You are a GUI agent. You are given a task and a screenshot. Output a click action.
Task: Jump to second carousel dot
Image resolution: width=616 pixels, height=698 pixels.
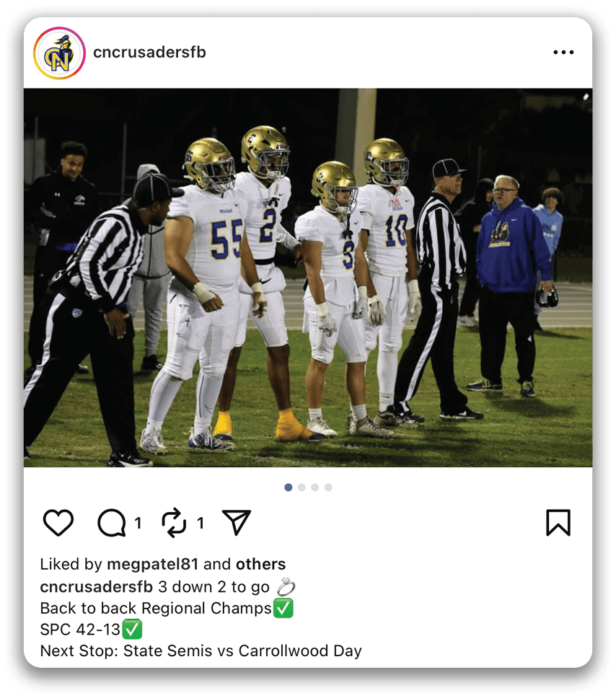click(302, 487)
